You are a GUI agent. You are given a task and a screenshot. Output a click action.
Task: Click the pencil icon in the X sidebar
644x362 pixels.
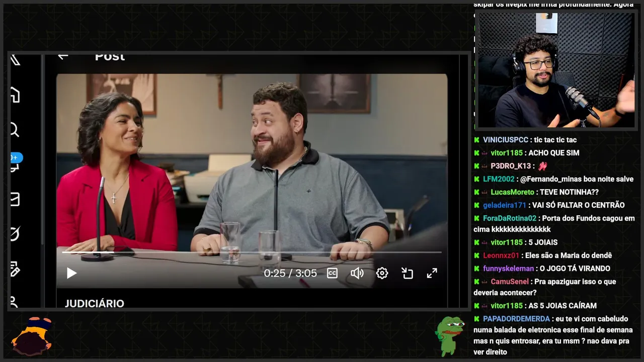click(15, 269)
